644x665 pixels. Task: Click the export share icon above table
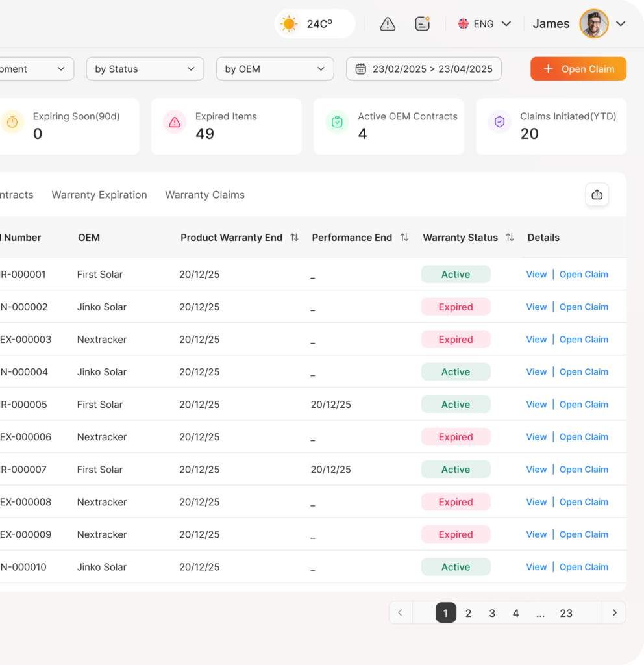[597, 195]
